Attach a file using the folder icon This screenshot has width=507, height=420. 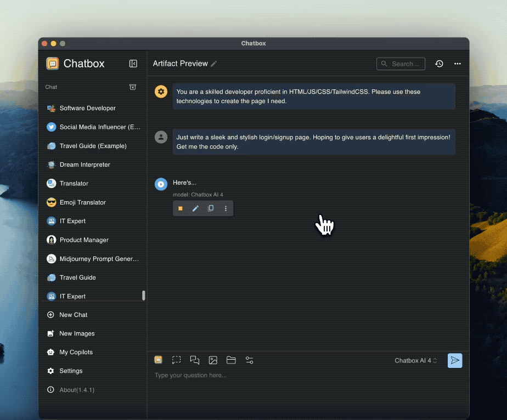coord(231,360)
